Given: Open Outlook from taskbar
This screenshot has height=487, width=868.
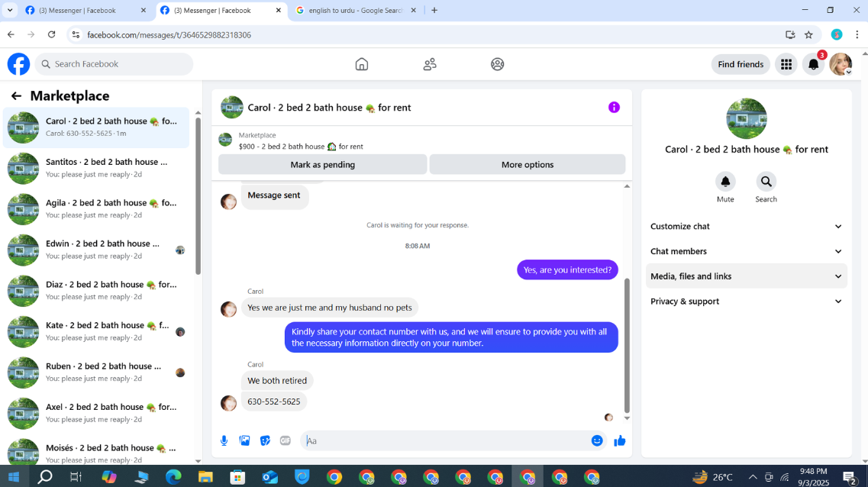Looking at the screenshot, I should point(269,476).
